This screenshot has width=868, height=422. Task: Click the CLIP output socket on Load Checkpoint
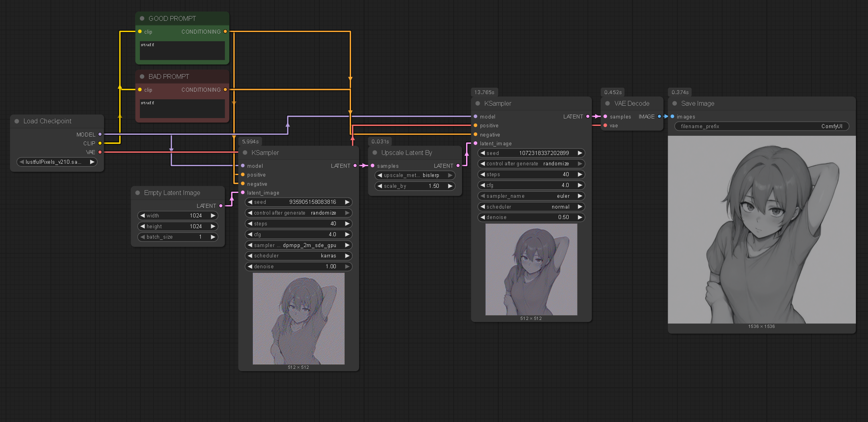(x=100, y=143)
